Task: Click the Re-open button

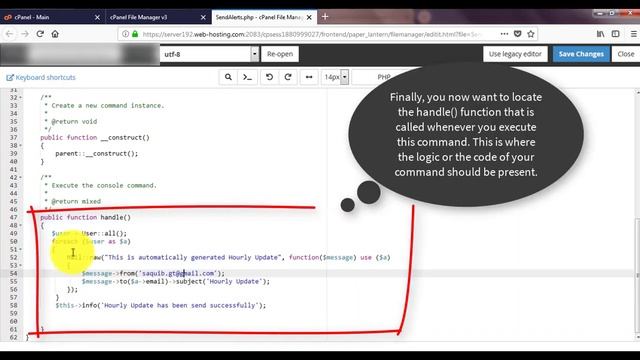Action: 280,54
